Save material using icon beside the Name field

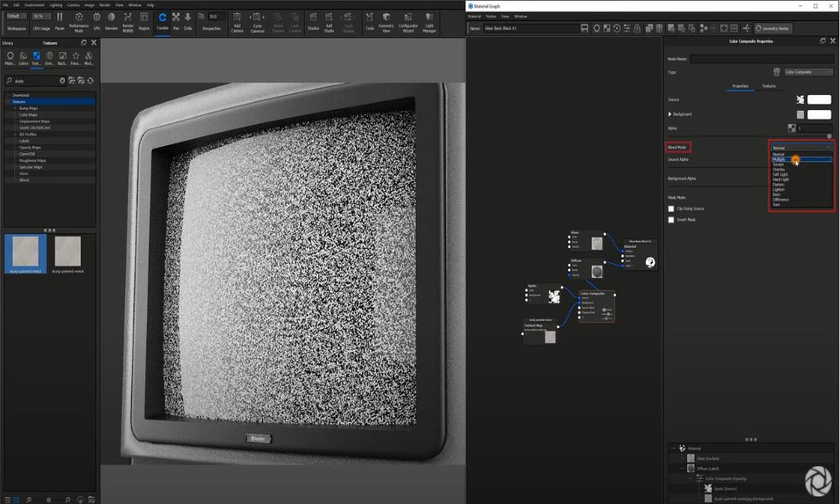point(585,28)
